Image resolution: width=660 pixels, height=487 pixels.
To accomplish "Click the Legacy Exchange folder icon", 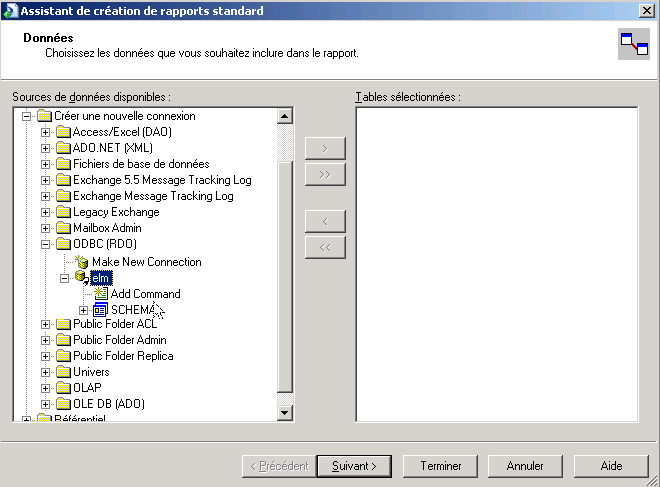I will click(x=63, y=212).
